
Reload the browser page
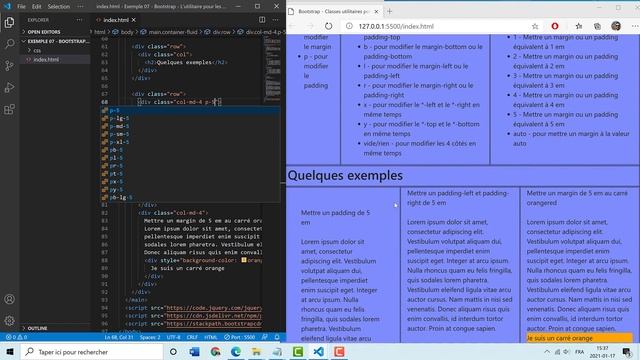[x=329, y=26]
